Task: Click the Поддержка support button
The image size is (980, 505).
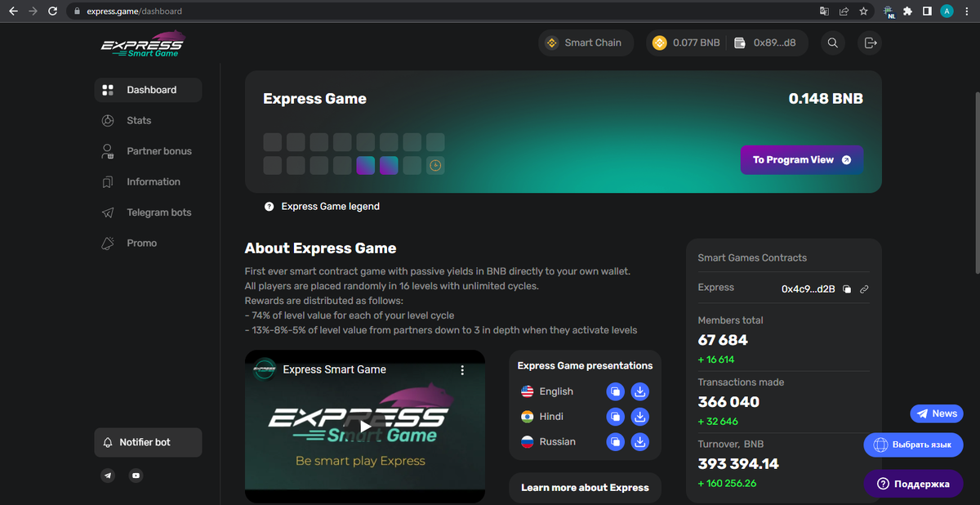Action: pyautogui.click(x=913, y=484)
